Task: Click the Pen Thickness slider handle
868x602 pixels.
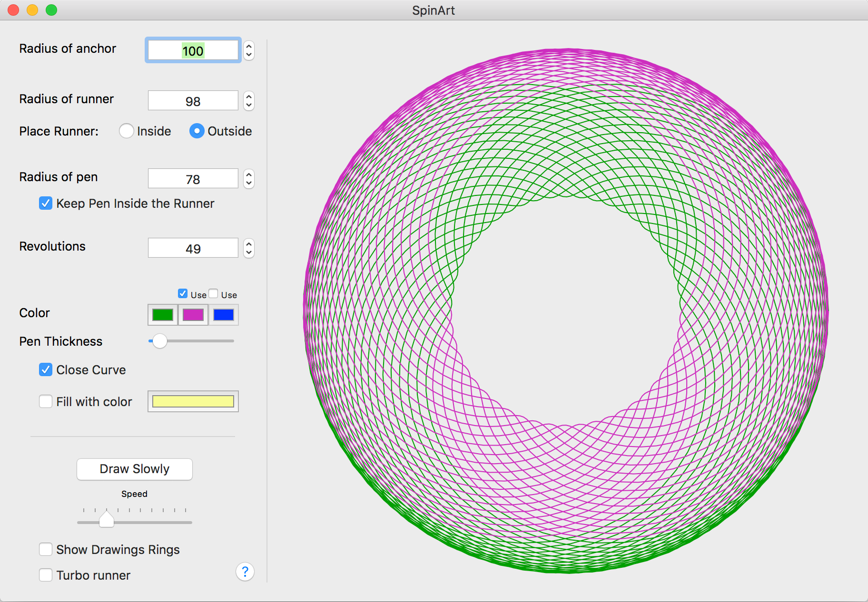Action: (x=160, y=341)
